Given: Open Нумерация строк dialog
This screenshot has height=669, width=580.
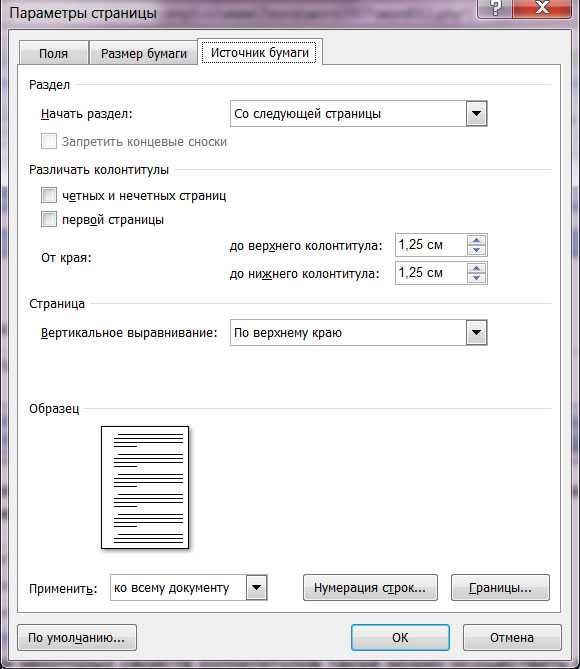Looking at the screenshot, I should click(x=370, y=588).
